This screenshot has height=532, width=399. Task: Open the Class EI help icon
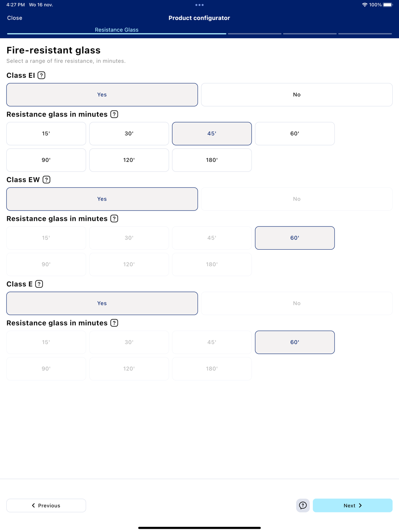click(41, 75)
